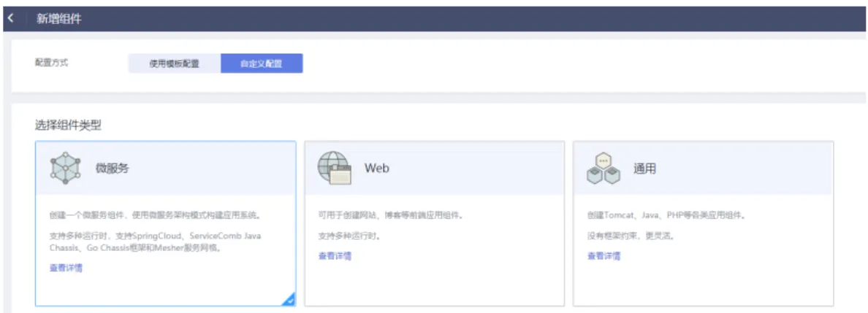Screen dimensions: 868x313
Task: Click the 选择组件类型 heading
Action: [68, 125]
